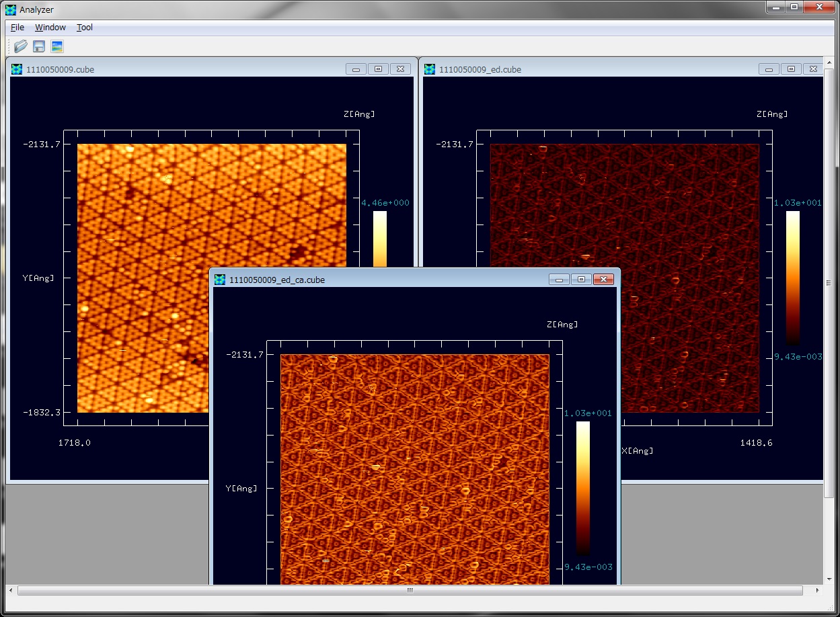Click the vertical scrollbar down arrow
The height and width of the screenshot is (617, 840).
pyautogui.click(x=829, y=579)
